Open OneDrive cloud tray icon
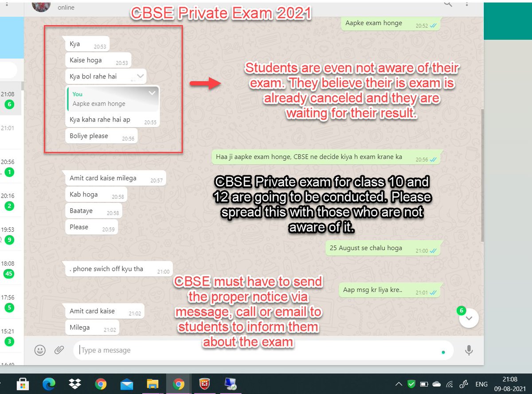This screenshot has height=394, width=532. pyautogui.click(x=437, y=384)
